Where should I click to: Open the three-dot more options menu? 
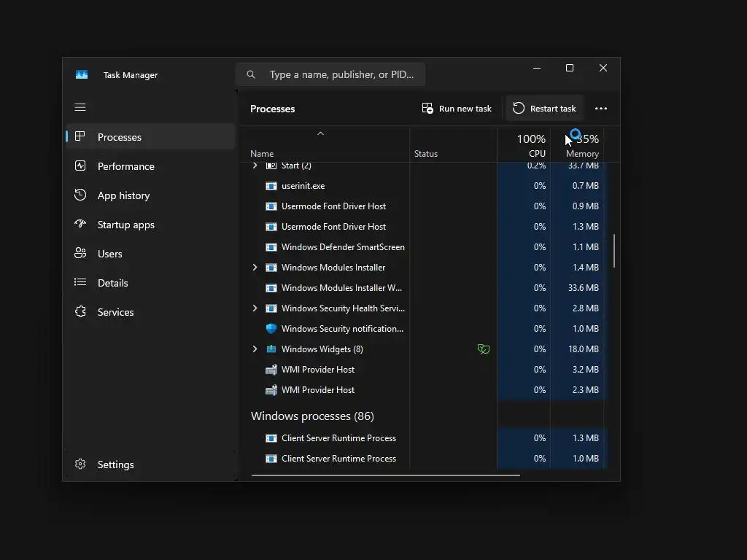pyautogui.click(x=601, y=109)
